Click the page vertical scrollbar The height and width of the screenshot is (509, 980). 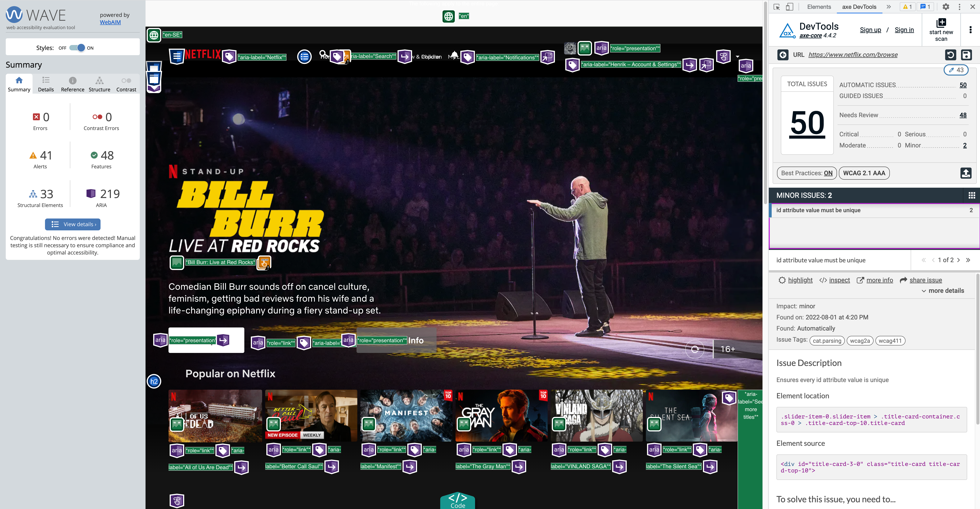coord(765,103)
